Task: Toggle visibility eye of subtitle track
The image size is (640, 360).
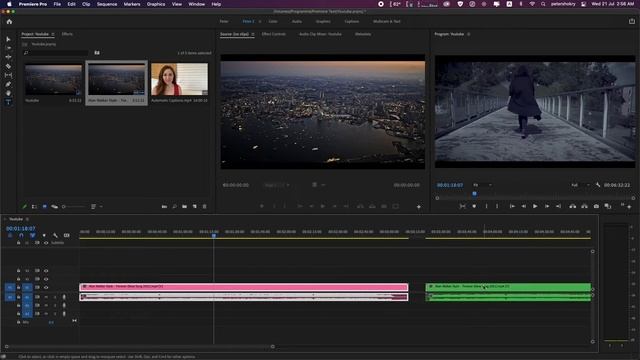Action: click(x=46, y=243)
